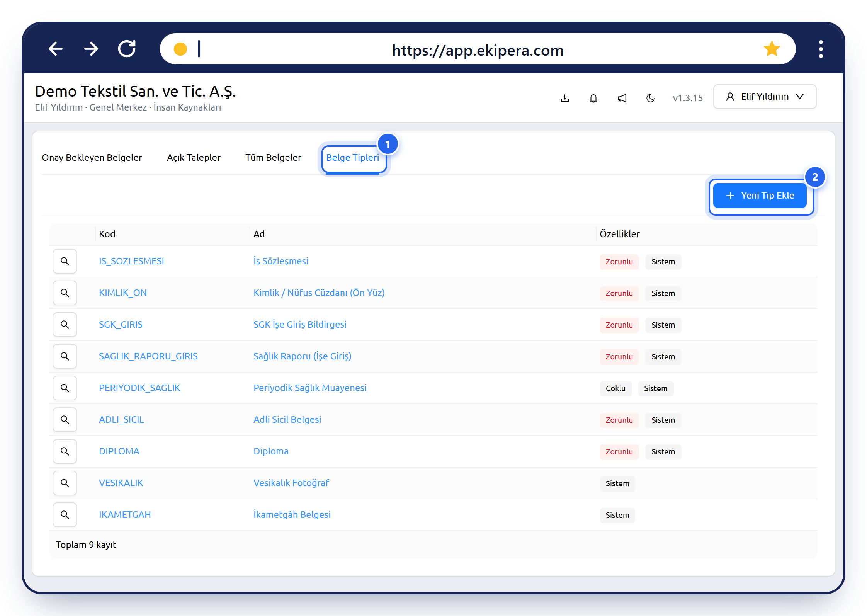Click the magnifier icon for KIMLIK_ON row
The width and height of the screenshot is (867, 616).
65,293
